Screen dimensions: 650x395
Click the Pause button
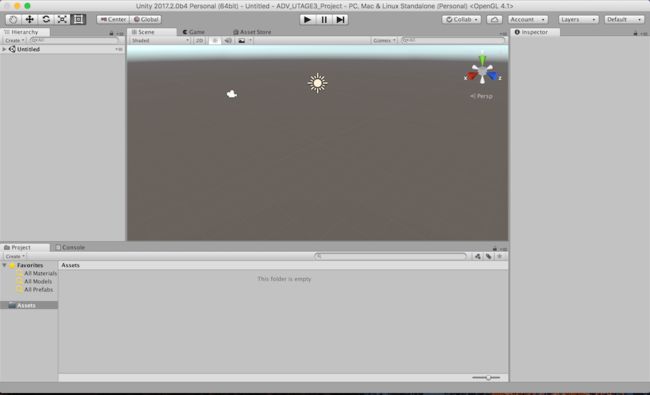324,19
